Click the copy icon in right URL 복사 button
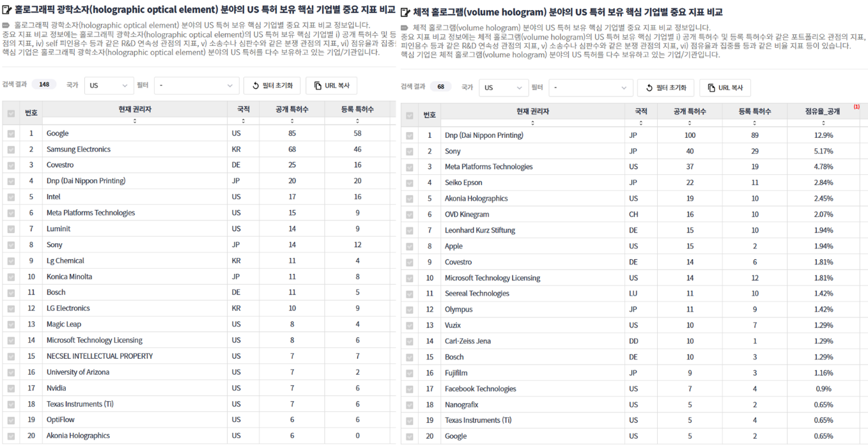Screen dimensions: 868x447 click(711, 87)
